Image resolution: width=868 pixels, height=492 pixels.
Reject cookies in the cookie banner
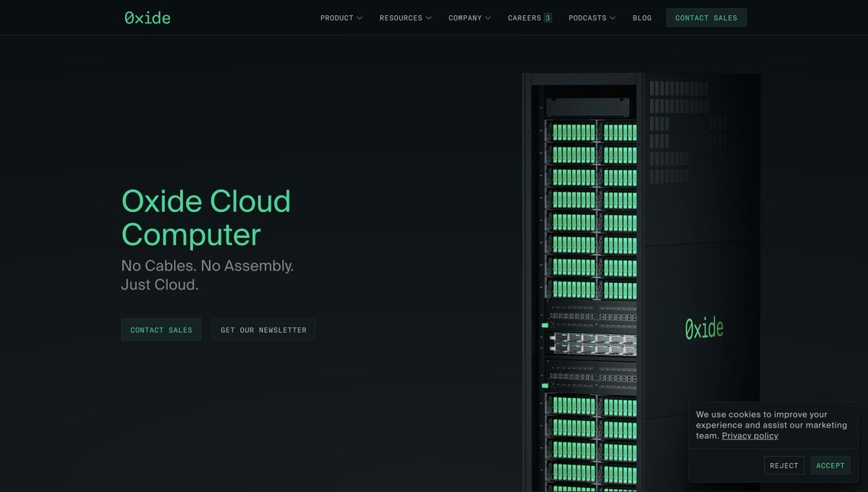click(784, 465)
